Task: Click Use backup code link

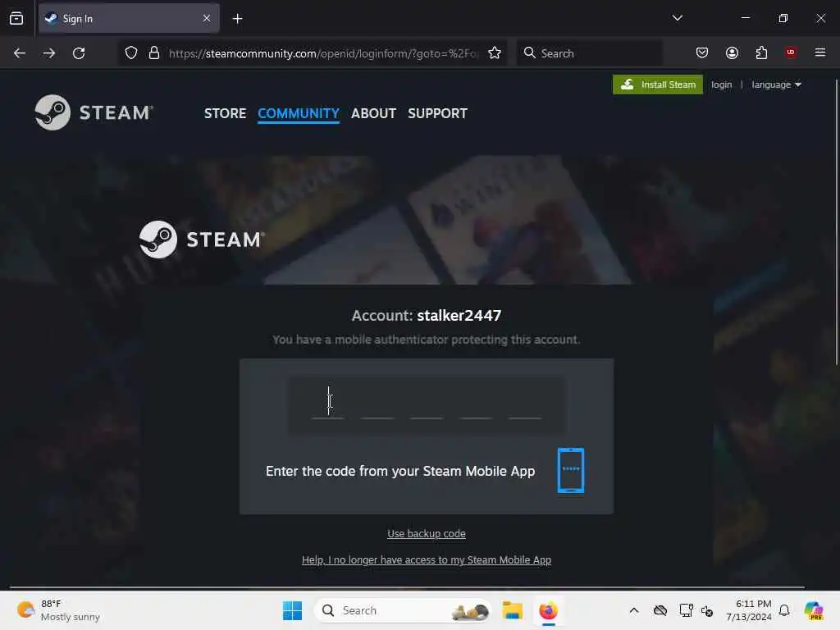Action: point(427,533)
